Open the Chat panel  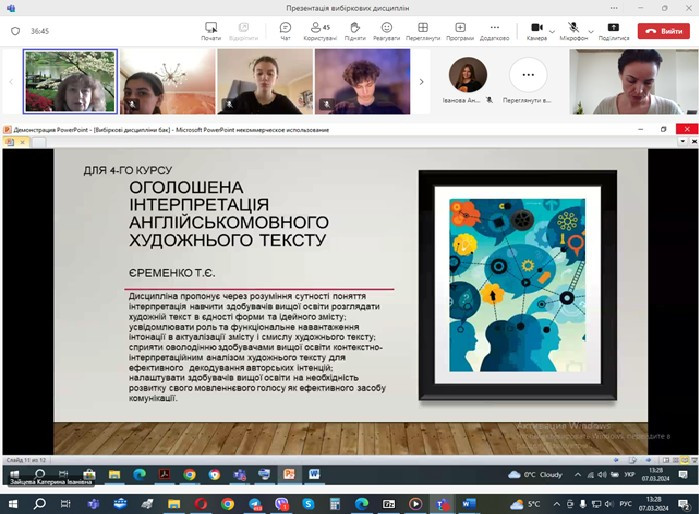pyautogui.click(x=285, y=30)
